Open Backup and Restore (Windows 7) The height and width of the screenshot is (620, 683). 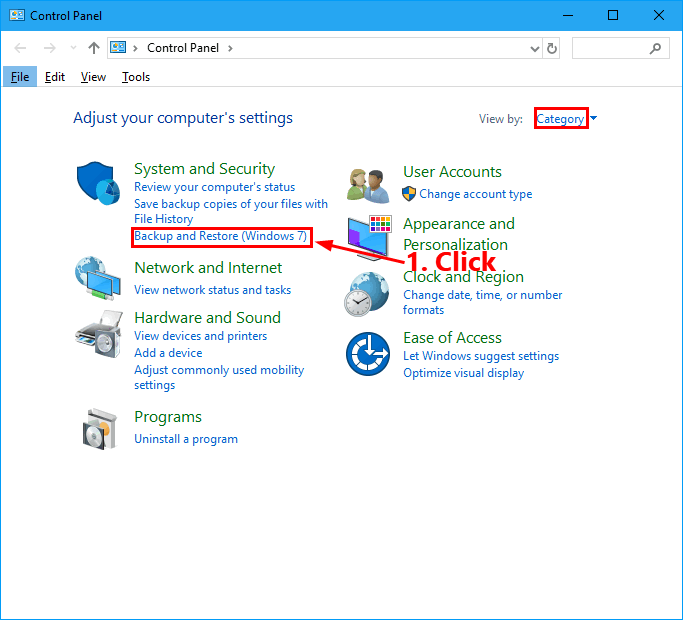(x=220, y=236)
